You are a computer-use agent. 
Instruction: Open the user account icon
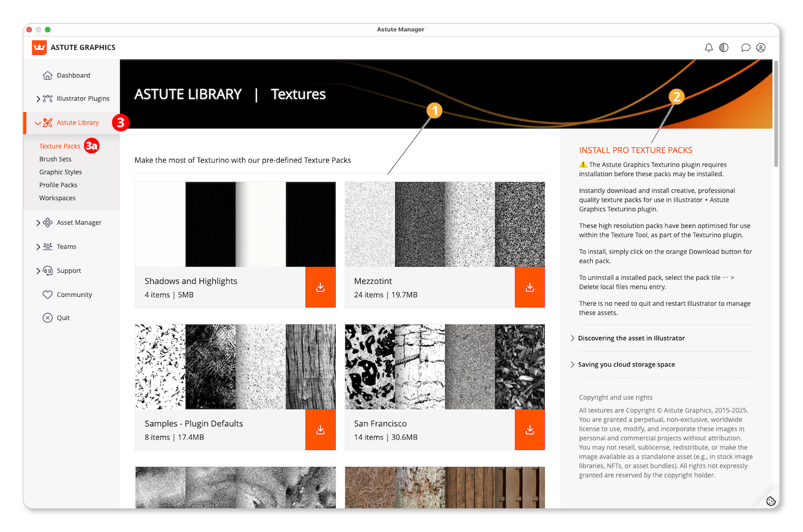click(x=761, y=48)
